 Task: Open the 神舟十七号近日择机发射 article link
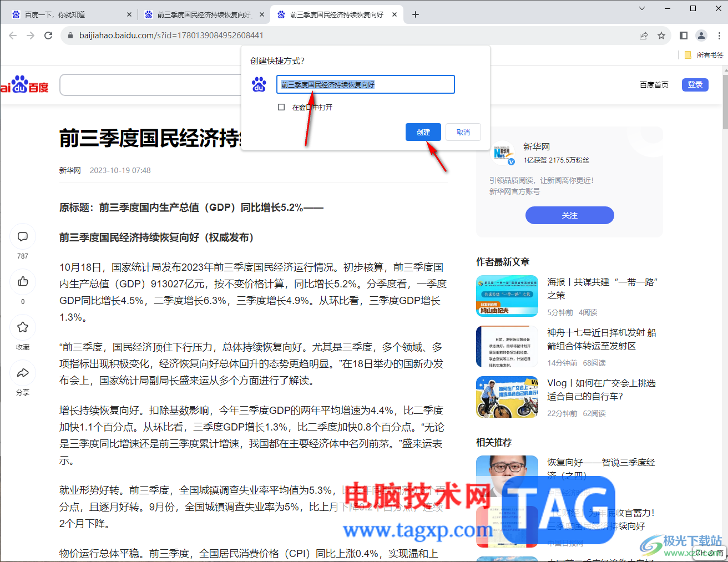pyautogui.click(x=601, y=339)
